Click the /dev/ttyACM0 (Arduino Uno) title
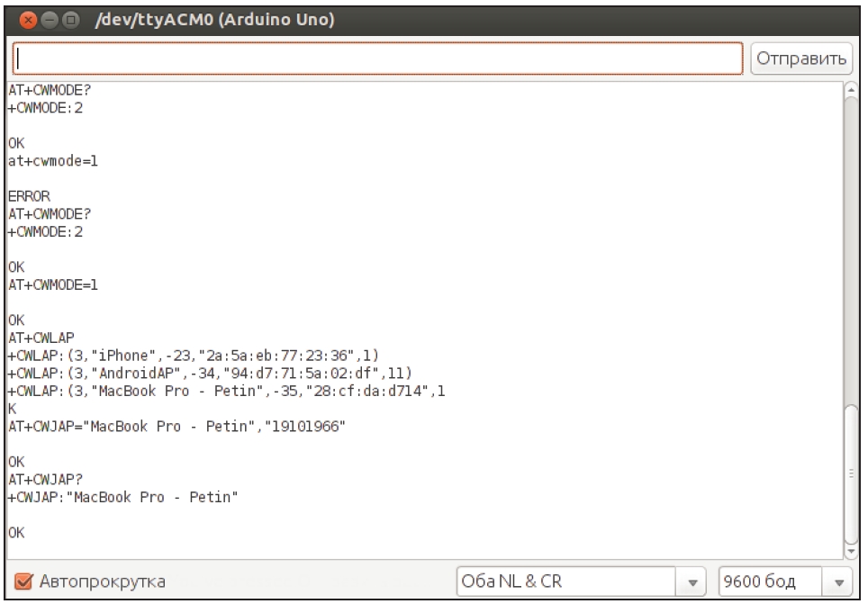This screenshot has height=604, width=868. point(215,20)
